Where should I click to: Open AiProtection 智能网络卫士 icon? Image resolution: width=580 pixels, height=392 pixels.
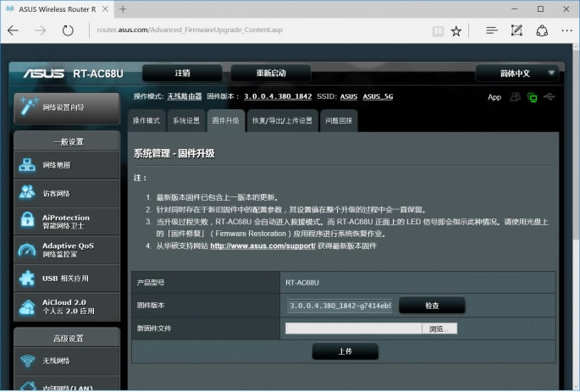pyautogui.click(x=27, y=221)
